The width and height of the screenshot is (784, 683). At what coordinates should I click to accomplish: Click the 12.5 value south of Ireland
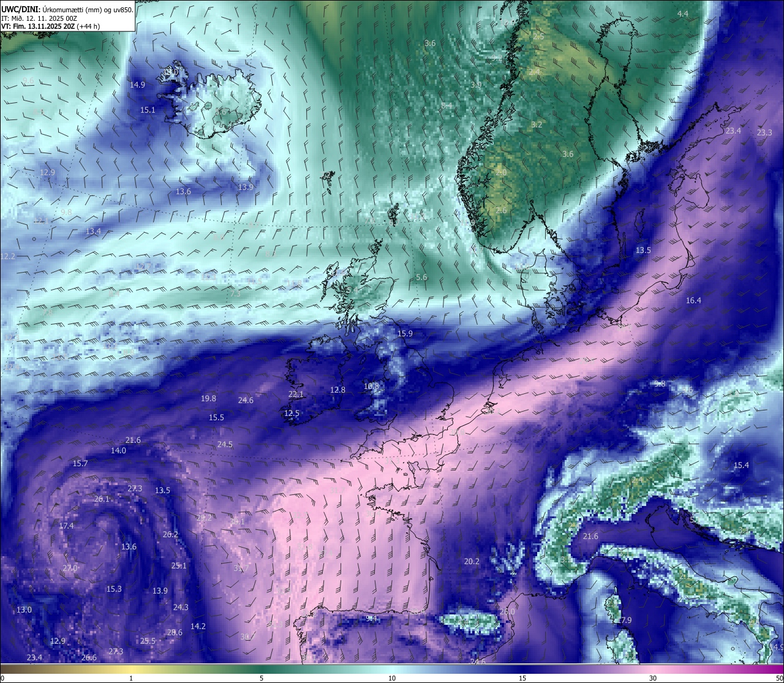[292, 414]
